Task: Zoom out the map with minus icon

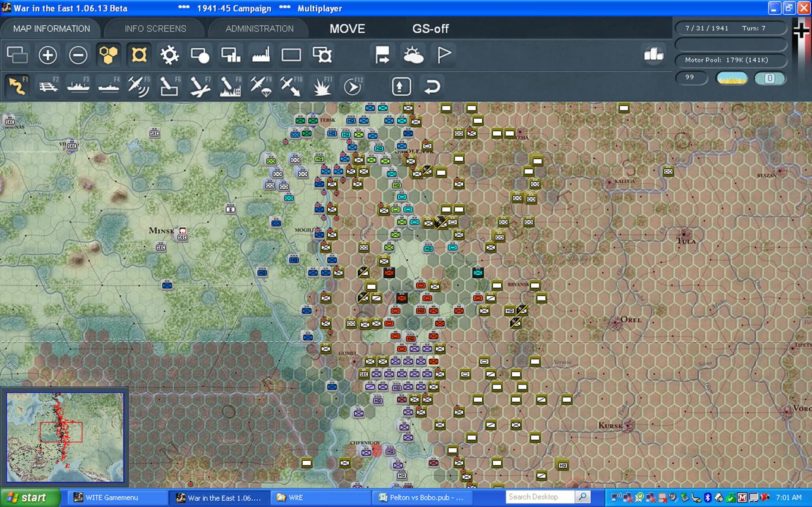Action: coord(78,56)
